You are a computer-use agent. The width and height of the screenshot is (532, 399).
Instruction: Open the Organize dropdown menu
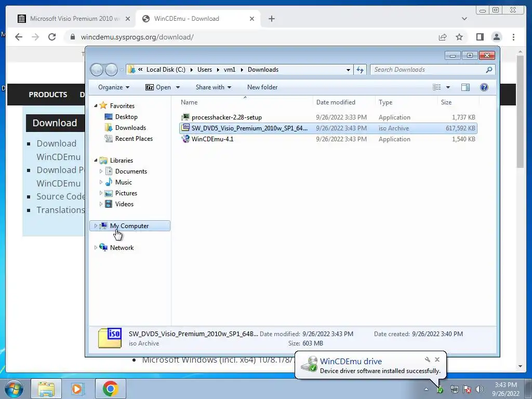click(114, 87)
